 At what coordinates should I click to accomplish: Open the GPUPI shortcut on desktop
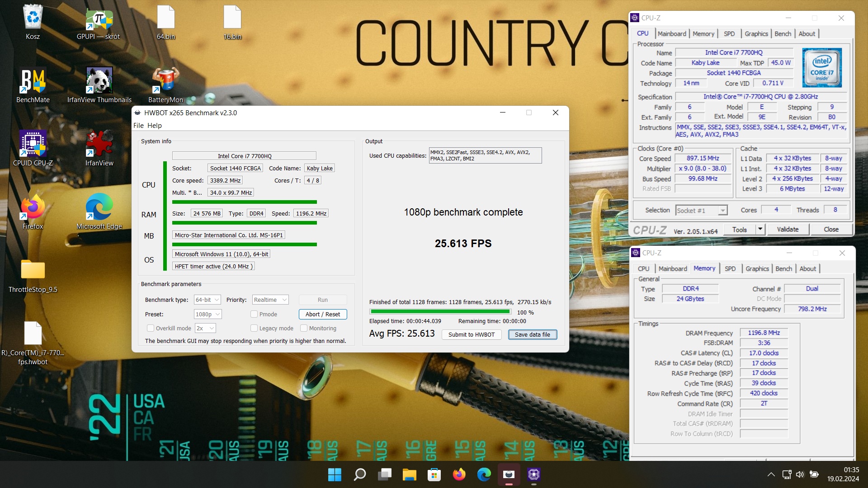point(99,23)
